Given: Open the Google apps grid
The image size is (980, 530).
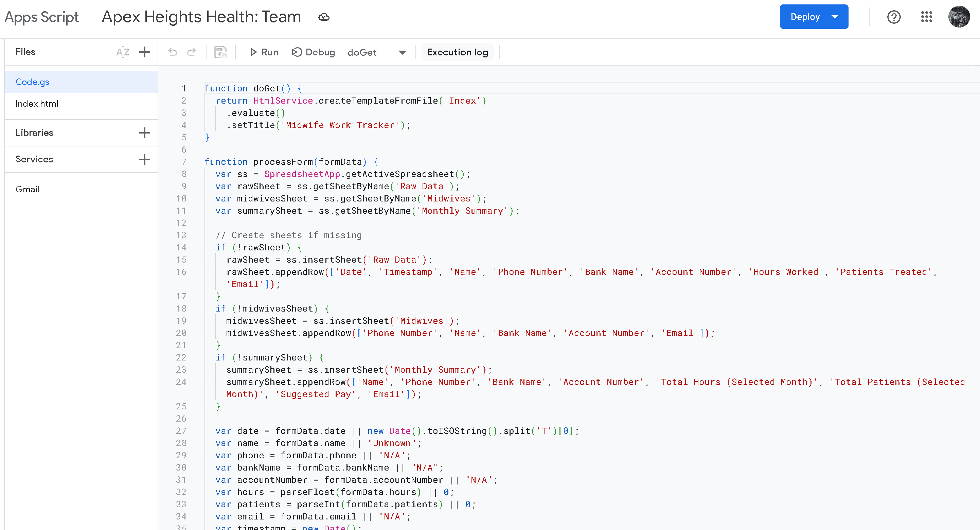Looking at the screenshot, I should (x=926, y=17).
